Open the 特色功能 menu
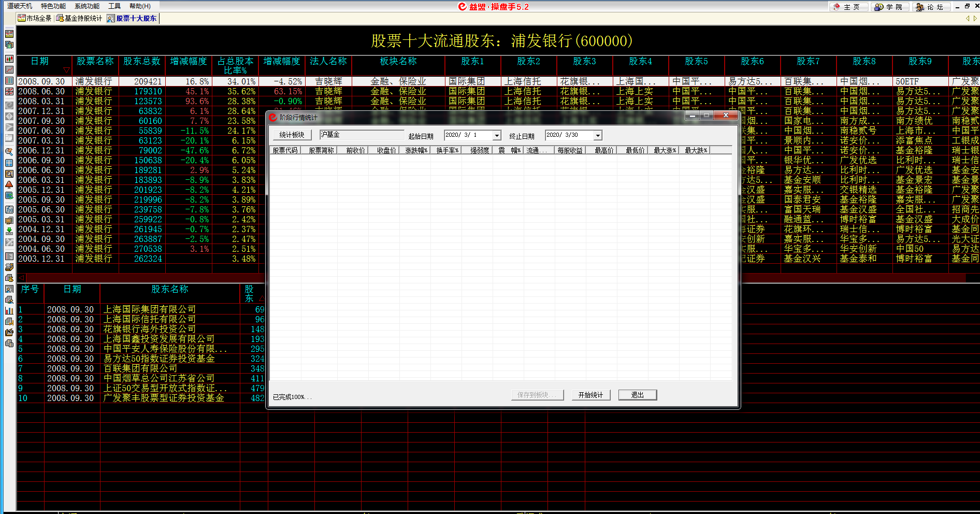 click(x=53, y=6)
